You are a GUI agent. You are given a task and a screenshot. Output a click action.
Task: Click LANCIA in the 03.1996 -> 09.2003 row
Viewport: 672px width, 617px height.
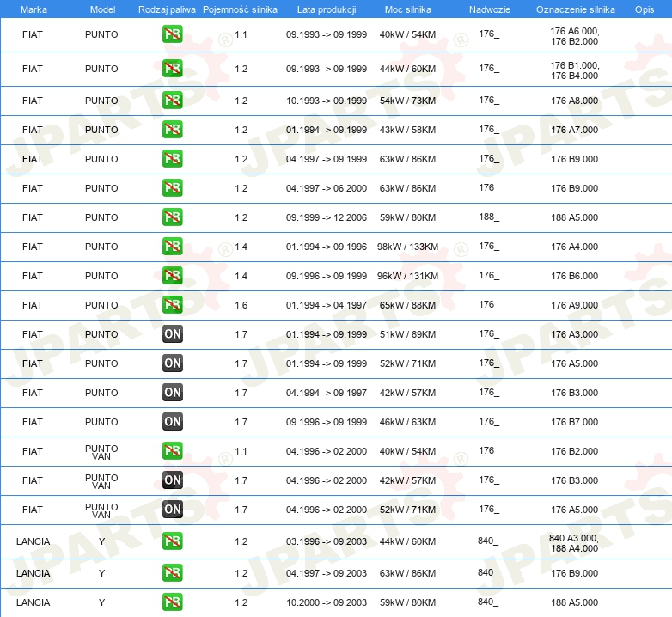point(33,541)
